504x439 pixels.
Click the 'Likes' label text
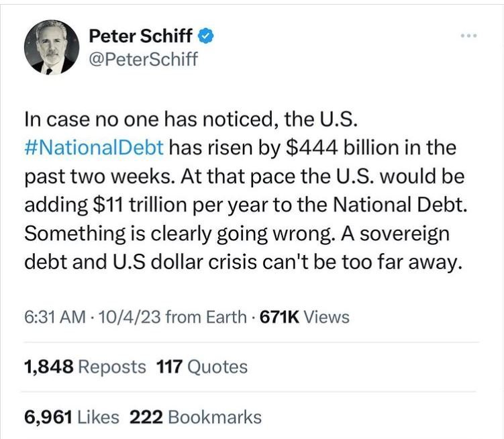pos(99,417)
